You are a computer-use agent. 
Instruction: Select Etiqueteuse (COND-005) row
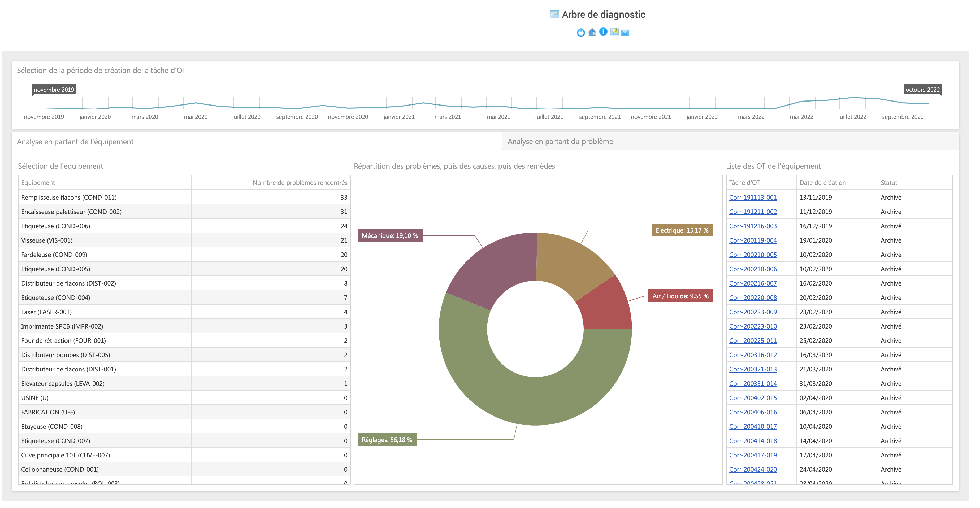[x=184, y=269]
